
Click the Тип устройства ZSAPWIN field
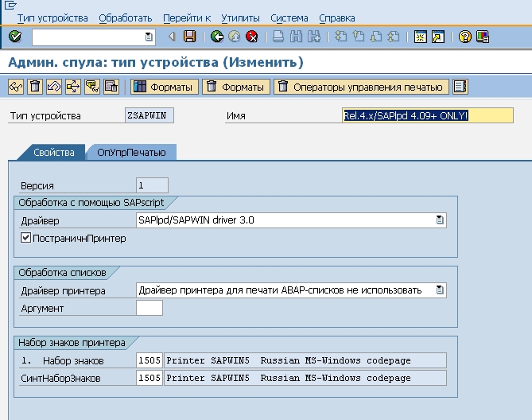150,115
